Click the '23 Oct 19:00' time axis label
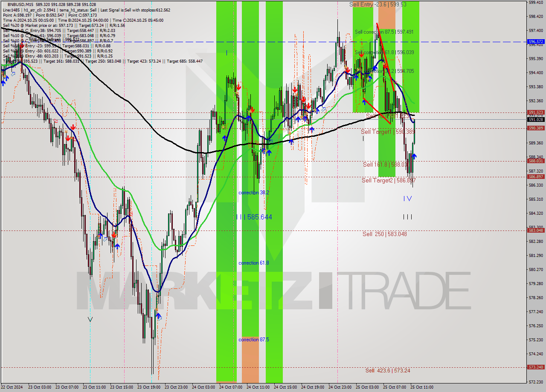The height and width of the screenshot is (392, 546). click(148, 387)
